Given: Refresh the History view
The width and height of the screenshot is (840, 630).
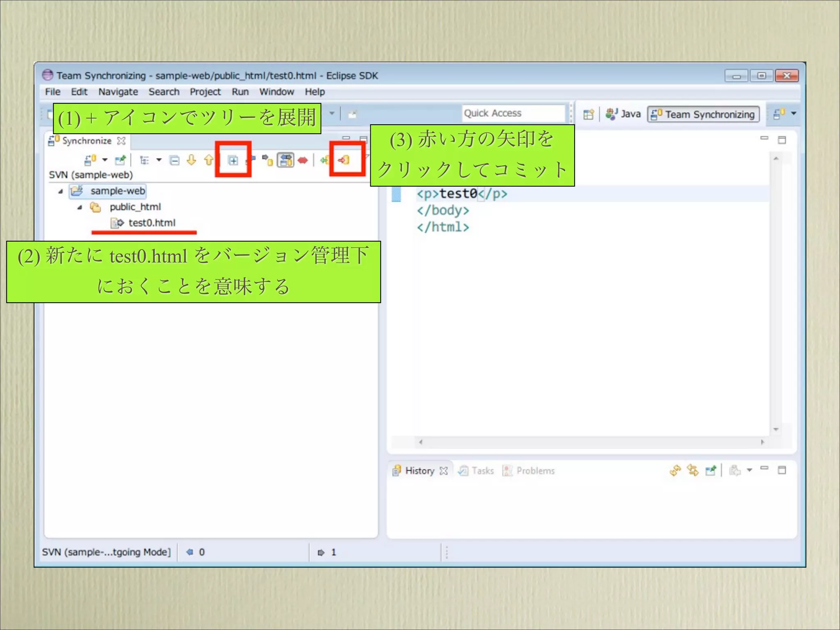Looking at the screenshot, I should 675,470.
